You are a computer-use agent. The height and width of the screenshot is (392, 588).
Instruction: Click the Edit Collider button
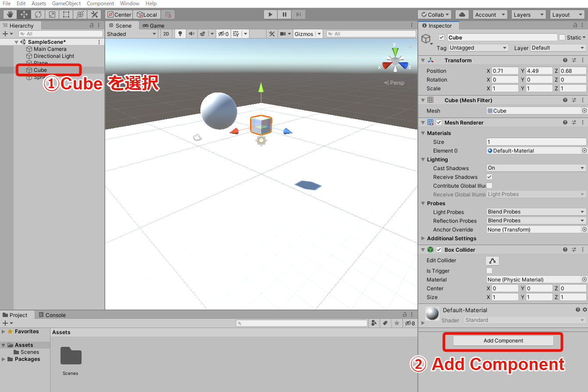[x=492, y=260]
